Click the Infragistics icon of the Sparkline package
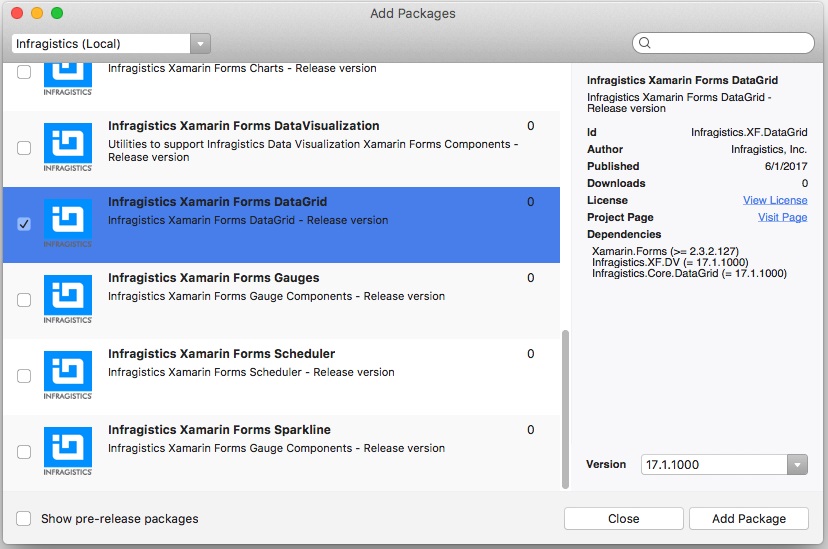This screenshot has width=828, height=549. pyautogui.click(x=68, y=451)
